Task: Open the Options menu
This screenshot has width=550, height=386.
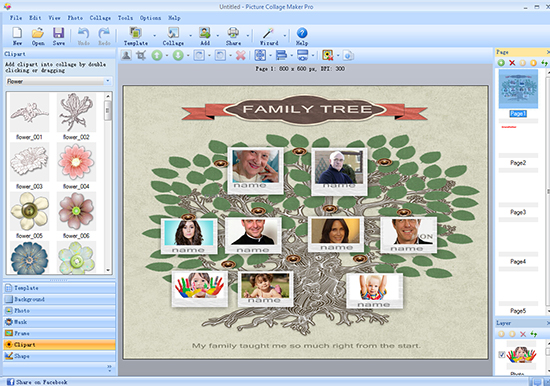Action: coord(150,18)
